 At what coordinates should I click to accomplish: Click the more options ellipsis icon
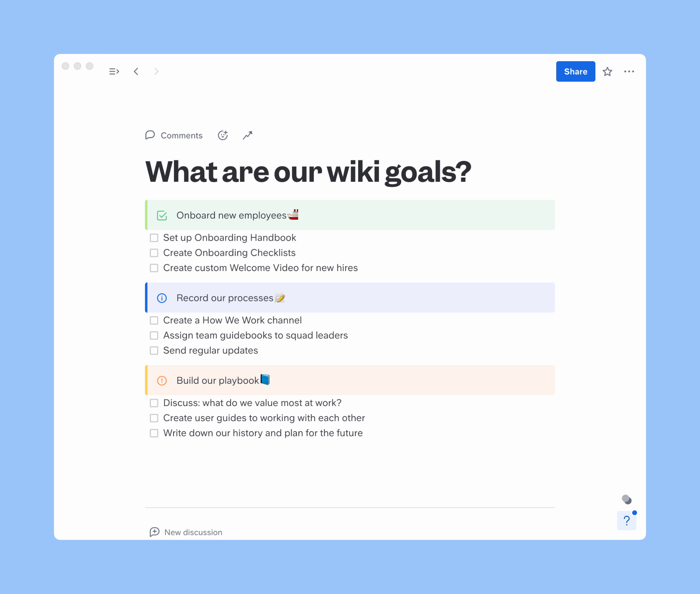click(x=629, y=71)
